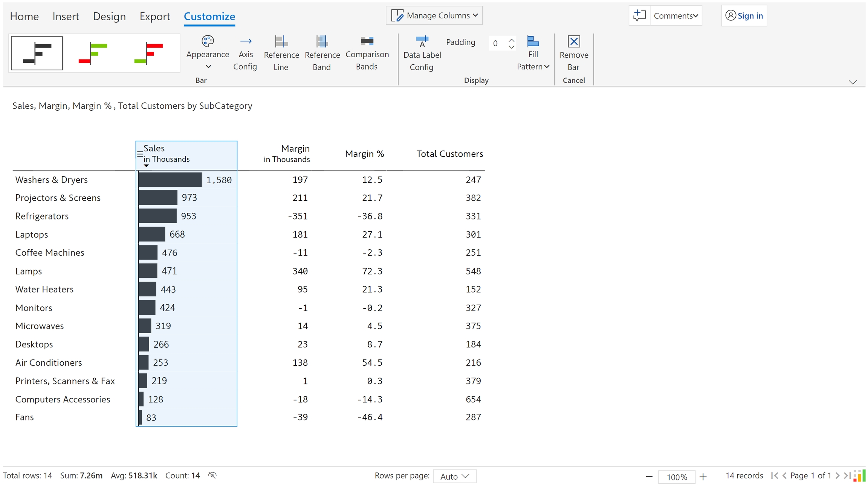The width and height of the screenshot is (868, 486).
Task: Open Data Label Config
Action: click(x=422, y=54)
